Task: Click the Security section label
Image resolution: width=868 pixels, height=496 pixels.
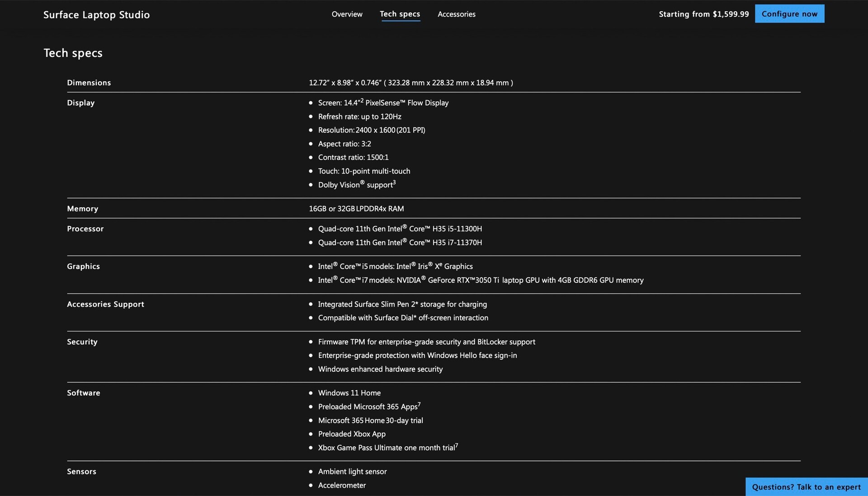Action: [82, 342]
